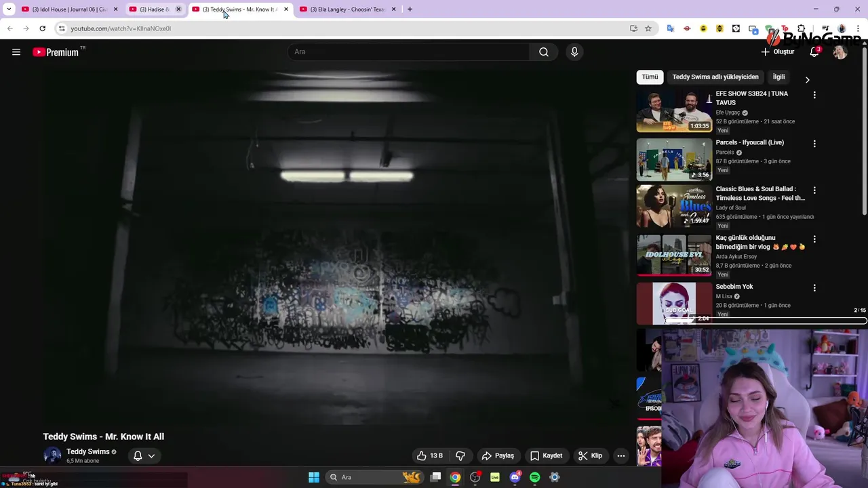Open OBS Studio from the taskbar
Viewport: 868px width, 488px height.
475,477
